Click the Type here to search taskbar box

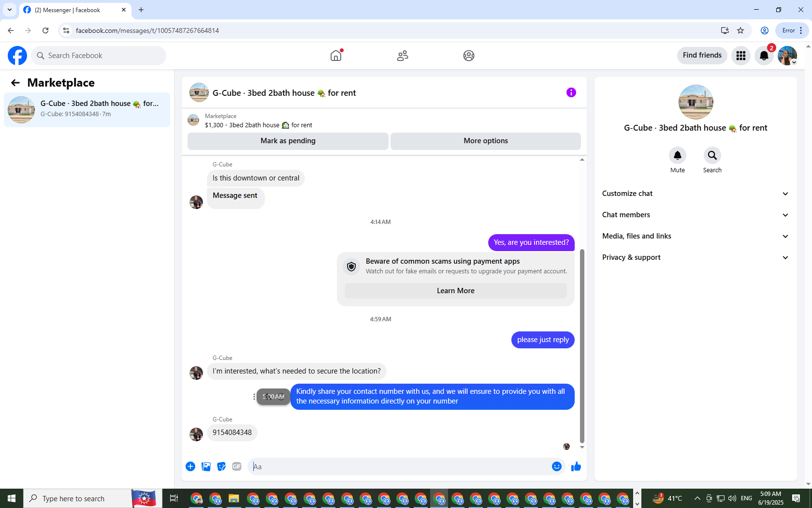pos(77,498)
